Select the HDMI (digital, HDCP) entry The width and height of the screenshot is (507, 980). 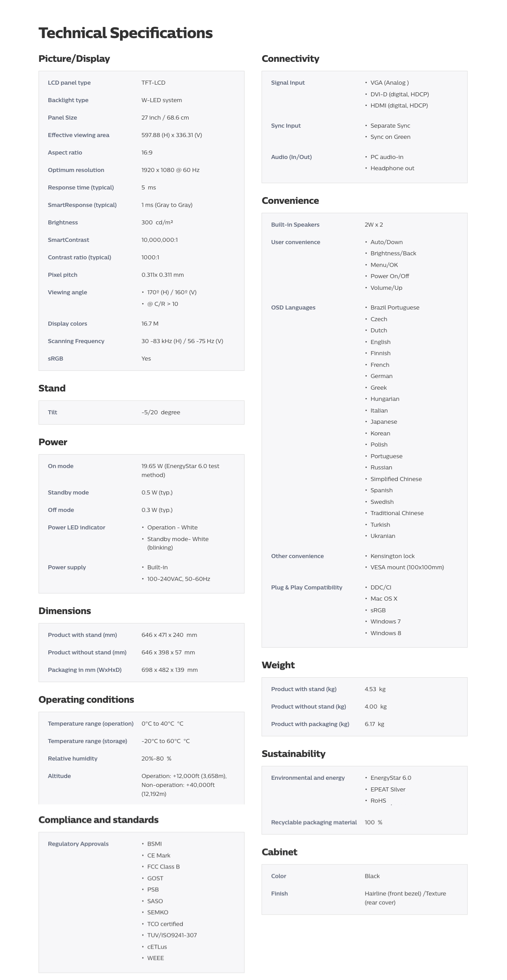pos(399,106)
